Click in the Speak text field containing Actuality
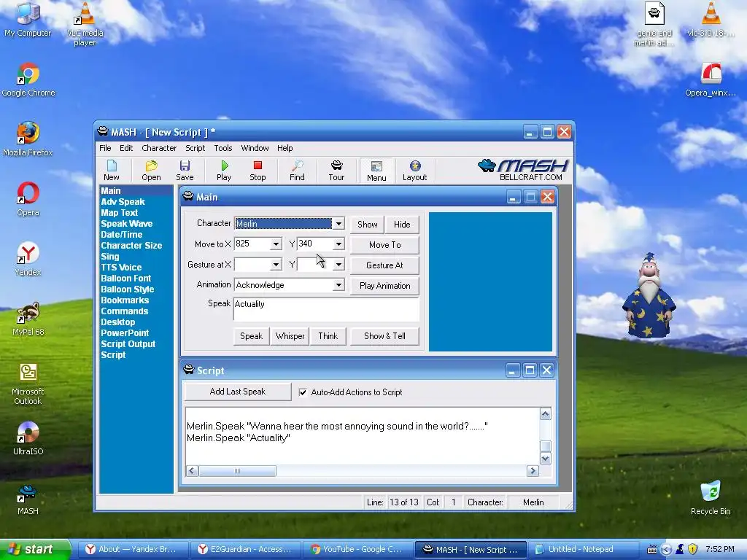Viewport: 747px width, 560px height. point(326,309)
